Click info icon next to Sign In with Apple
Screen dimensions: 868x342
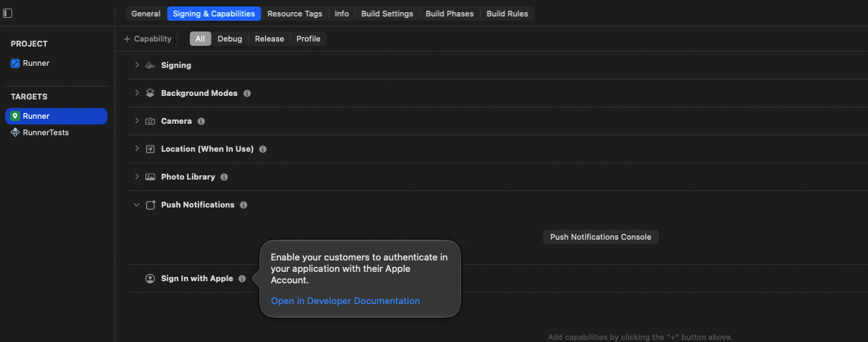[x=242, y=278]
